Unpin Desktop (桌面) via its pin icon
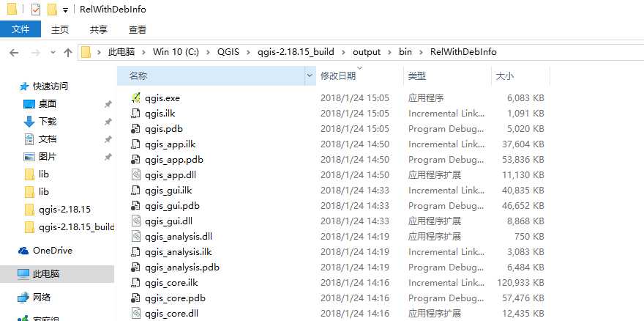The height and width of the screenshot is (321, 644). point(108,105)
